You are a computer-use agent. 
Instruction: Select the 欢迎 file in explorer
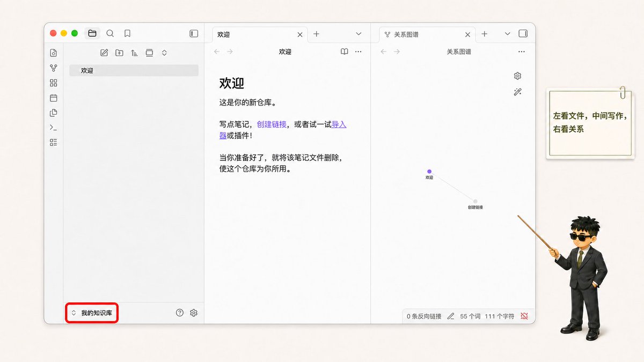[134, 70]
